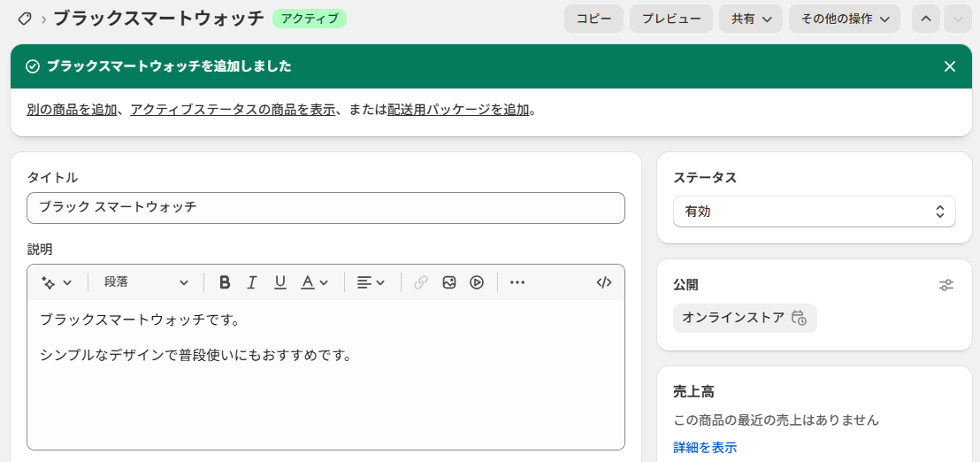Image resolution: width=980 pixels, height=462 pixels.
Task: Open the ステータス 有効 select box
Action: coord(815,212)
